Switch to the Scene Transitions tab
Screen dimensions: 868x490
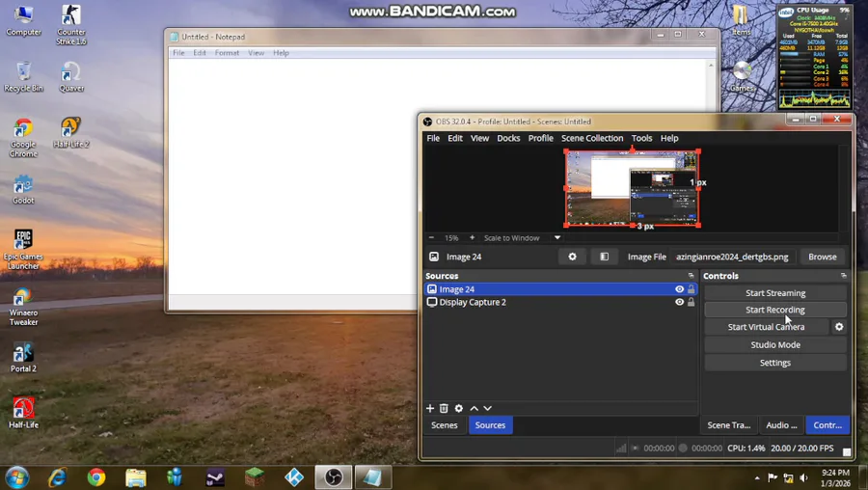pos(728,424)
